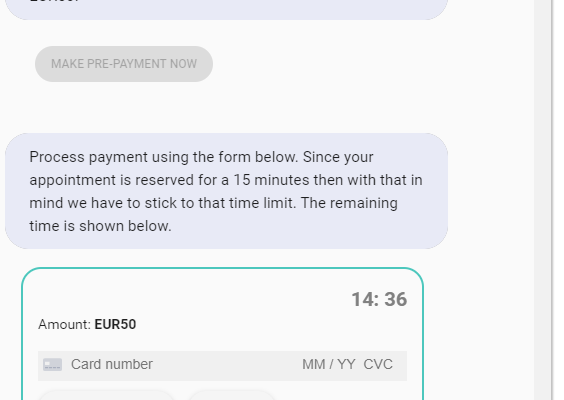Click the 15 minutes text in the message

point(271,180)
